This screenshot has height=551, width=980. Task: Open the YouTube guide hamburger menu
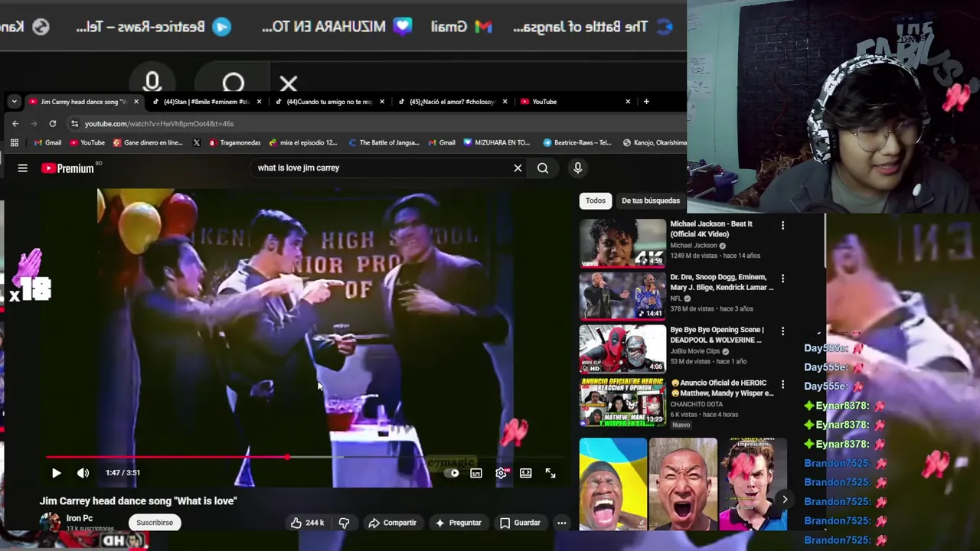pos(22,168)
